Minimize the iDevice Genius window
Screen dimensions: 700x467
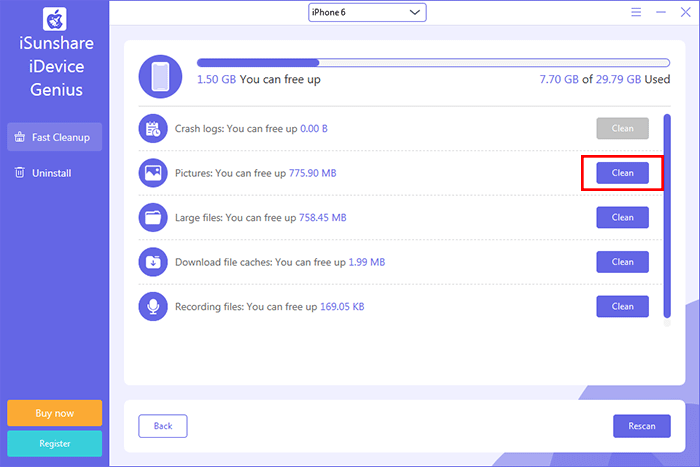[x=661, y=12]
